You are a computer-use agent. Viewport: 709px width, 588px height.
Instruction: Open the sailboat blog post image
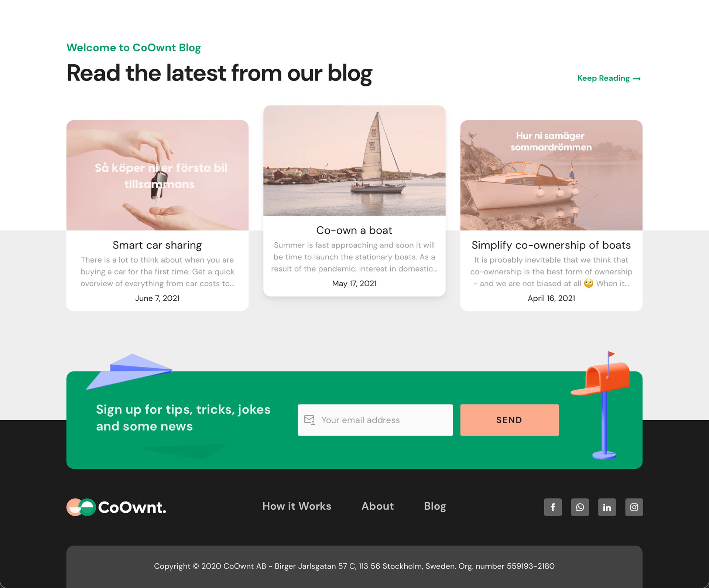click(x=354, y=160)
